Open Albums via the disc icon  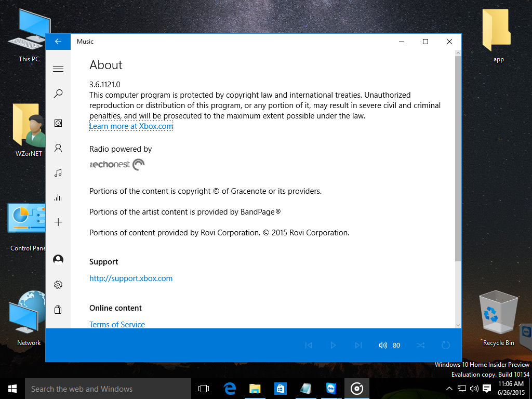pos(58,123)
